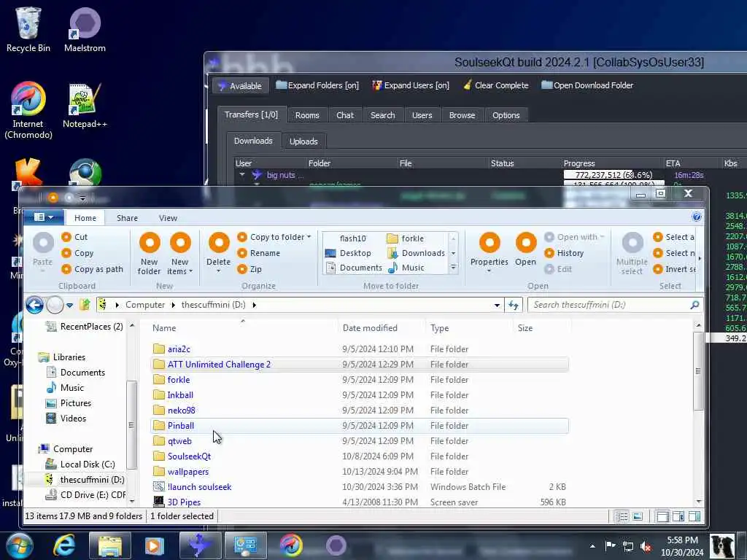Click the Cut icon in ribbon

tap(66, 237)
